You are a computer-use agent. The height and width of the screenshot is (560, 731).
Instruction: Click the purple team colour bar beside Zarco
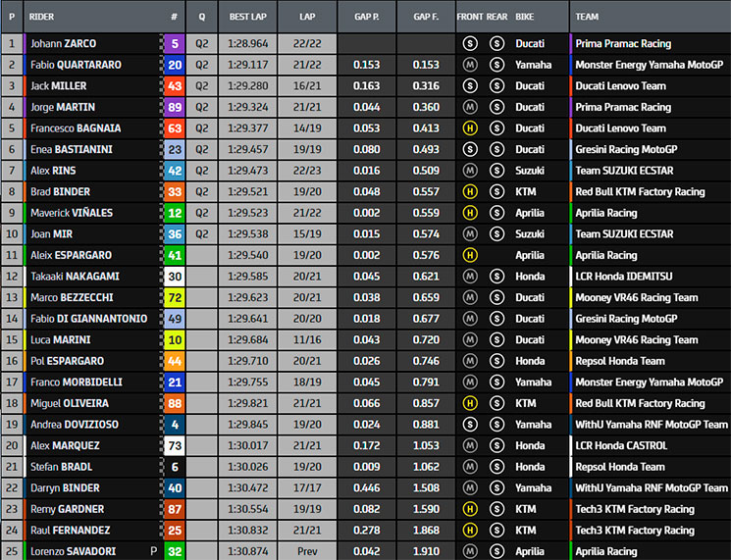click(571, 44)
